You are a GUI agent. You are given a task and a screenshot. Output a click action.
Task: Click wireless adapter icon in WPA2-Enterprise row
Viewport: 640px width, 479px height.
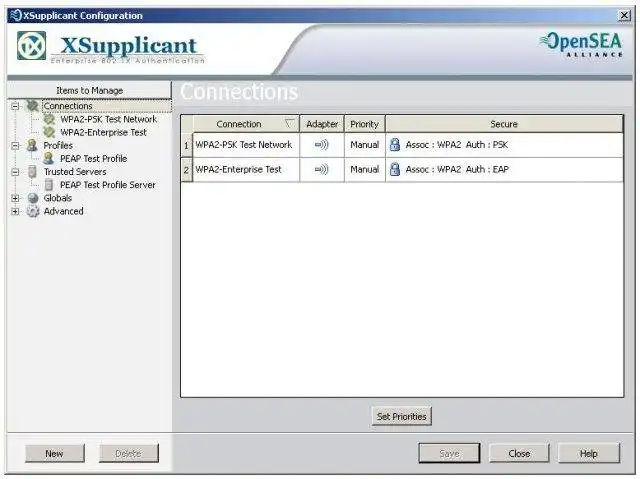pos(322,169)
